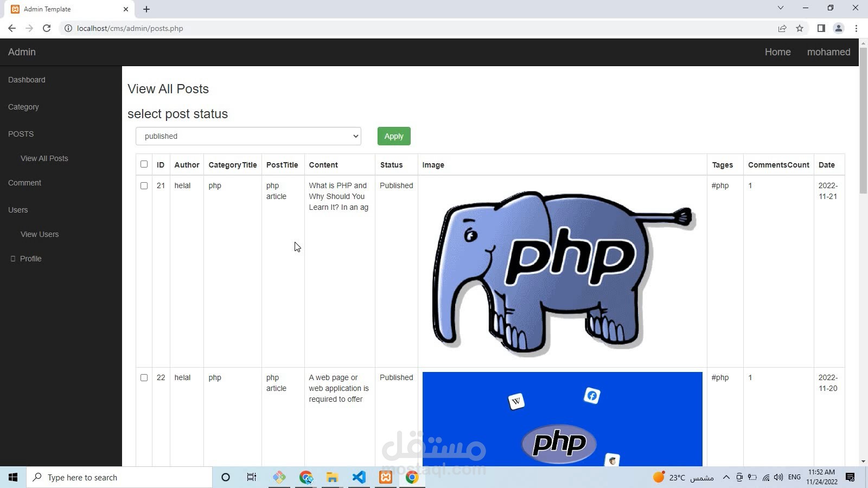This screenshot has width=868, height=488.
Task: Click the Admin brand link
Action: tap(22, 52)
